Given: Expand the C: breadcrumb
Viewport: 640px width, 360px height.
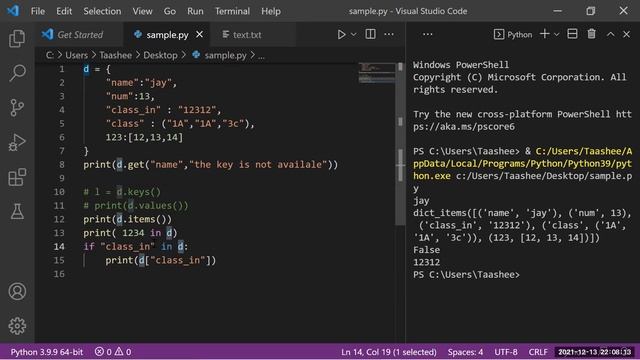Looking at the screenshot, I should point(49,55).
